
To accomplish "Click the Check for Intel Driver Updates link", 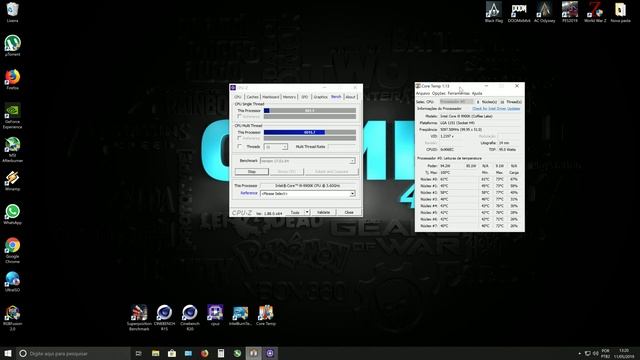I will click(496, 109).
